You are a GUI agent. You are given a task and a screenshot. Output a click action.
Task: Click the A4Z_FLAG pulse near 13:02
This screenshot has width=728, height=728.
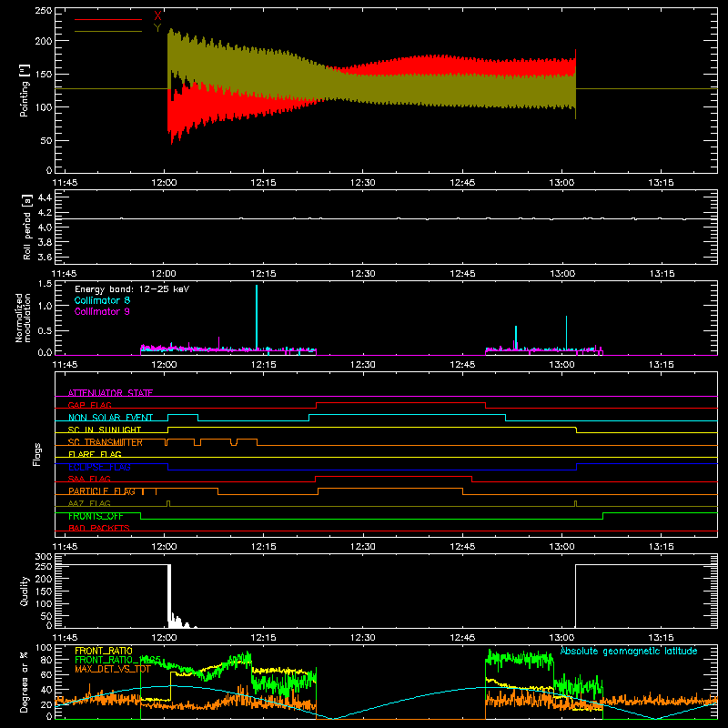pos(576,503)
